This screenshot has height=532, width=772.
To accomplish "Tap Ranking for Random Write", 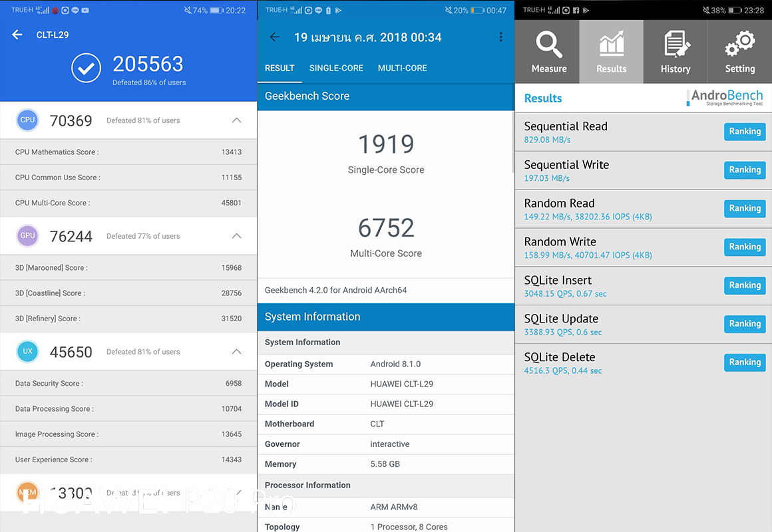I will [x=745, y=247].
